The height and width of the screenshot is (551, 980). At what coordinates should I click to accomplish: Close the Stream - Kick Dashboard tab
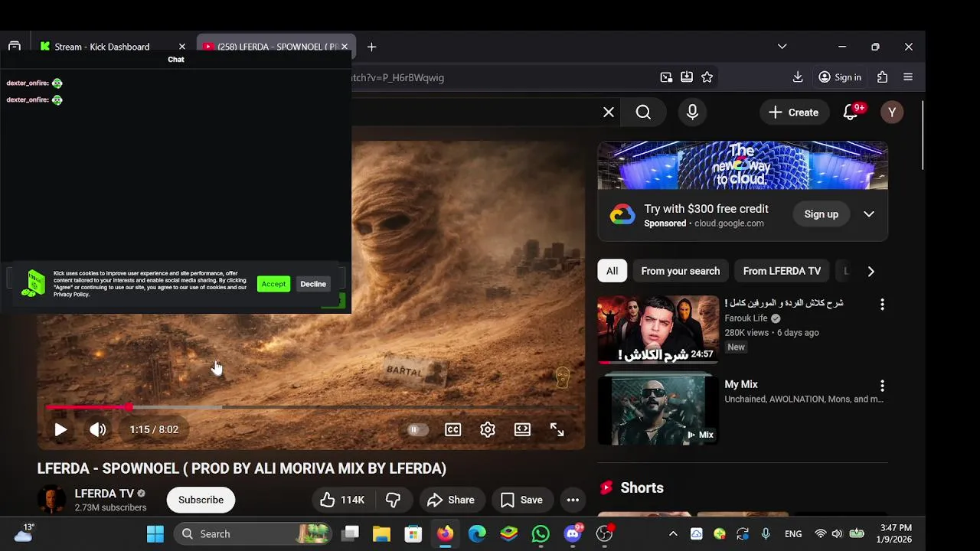[x=182, y=47]
